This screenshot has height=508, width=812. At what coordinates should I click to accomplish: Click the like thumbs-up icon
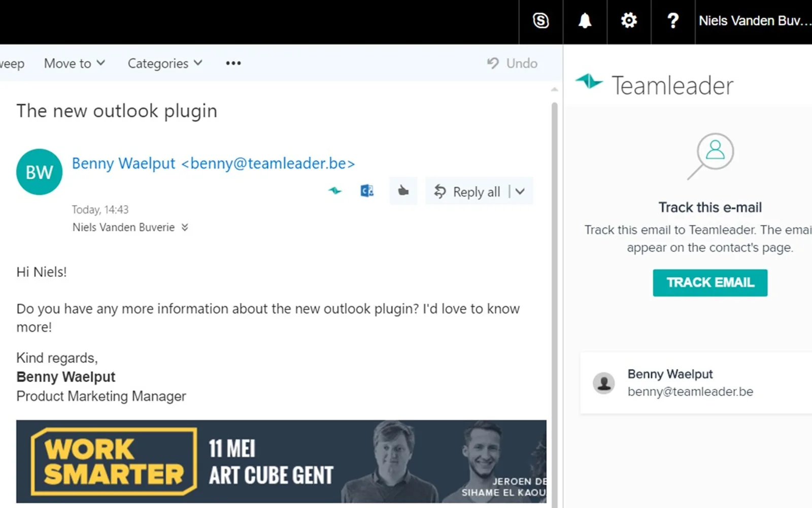coord(403,191)
